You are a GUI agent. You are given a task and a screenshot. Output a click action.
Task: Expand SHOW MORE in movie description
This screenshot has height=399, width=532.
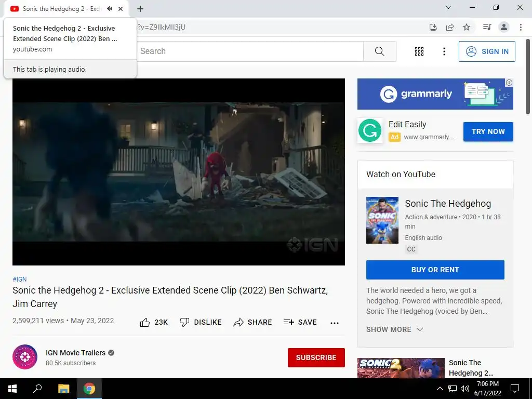point(394,329)
